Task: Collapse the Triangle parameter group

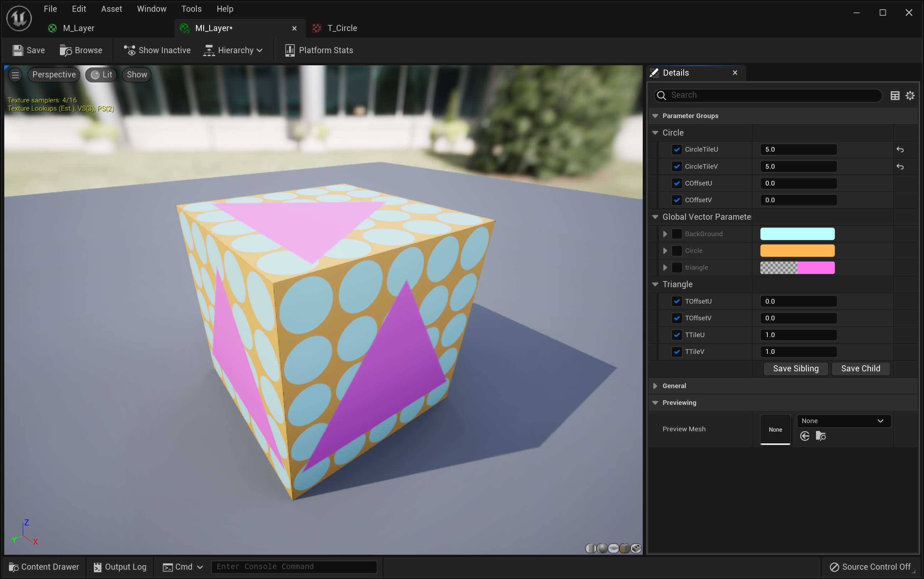Action: [655, 284]
